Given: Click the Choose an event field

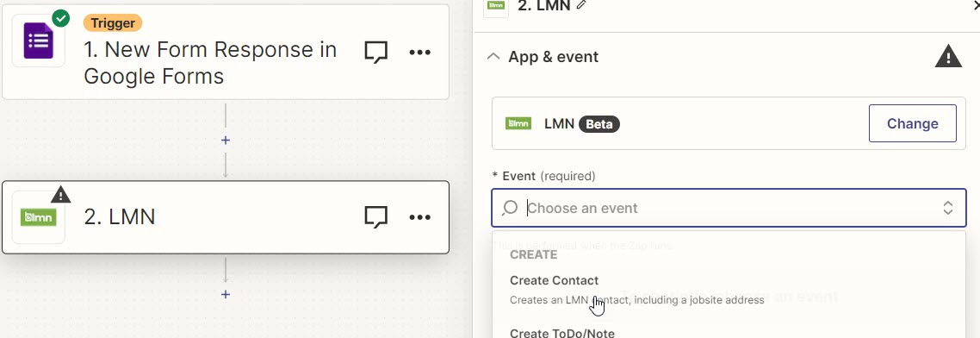Looking at the screenshot, I should [x=729, y=208].
